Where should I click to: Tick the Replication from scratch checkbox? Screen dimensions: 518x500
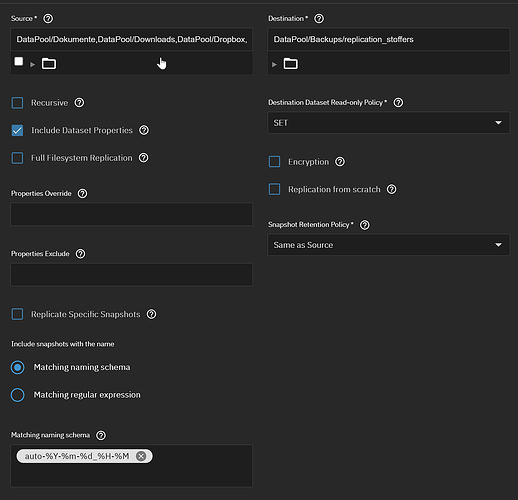coord(274,189)
